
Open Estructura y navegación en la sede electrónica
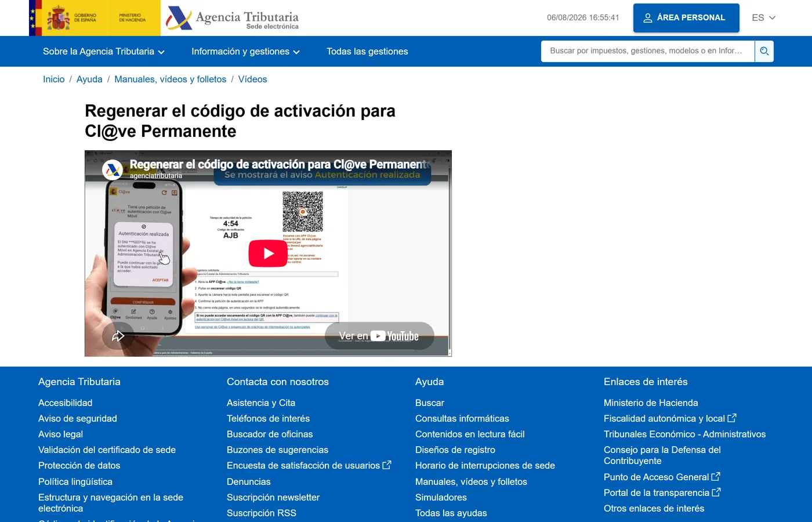[x=111, y=503]
